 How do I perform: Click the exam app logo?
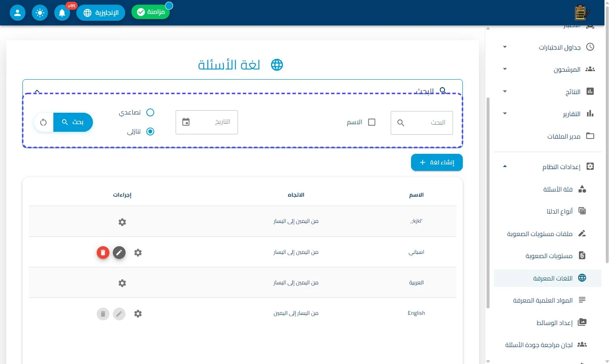point(582,13)
